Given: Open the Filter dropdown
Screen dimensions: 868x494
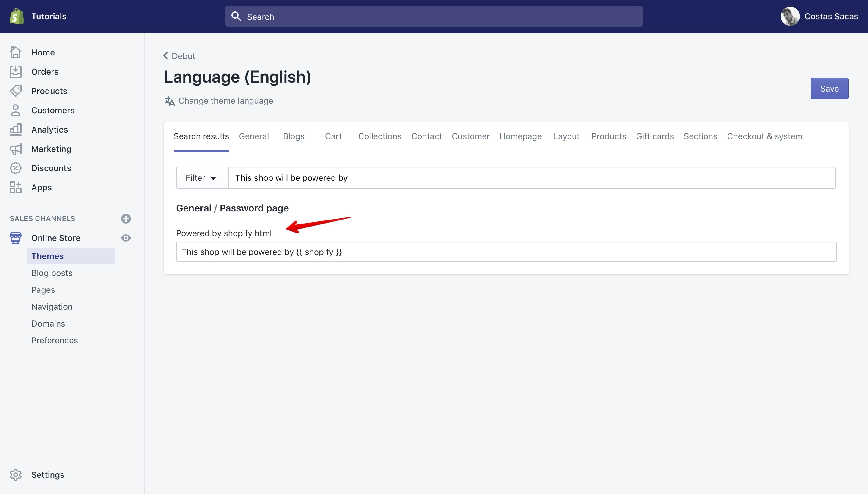Looking at the screenshot, I should pyautogui.click(x=202, y=178).
